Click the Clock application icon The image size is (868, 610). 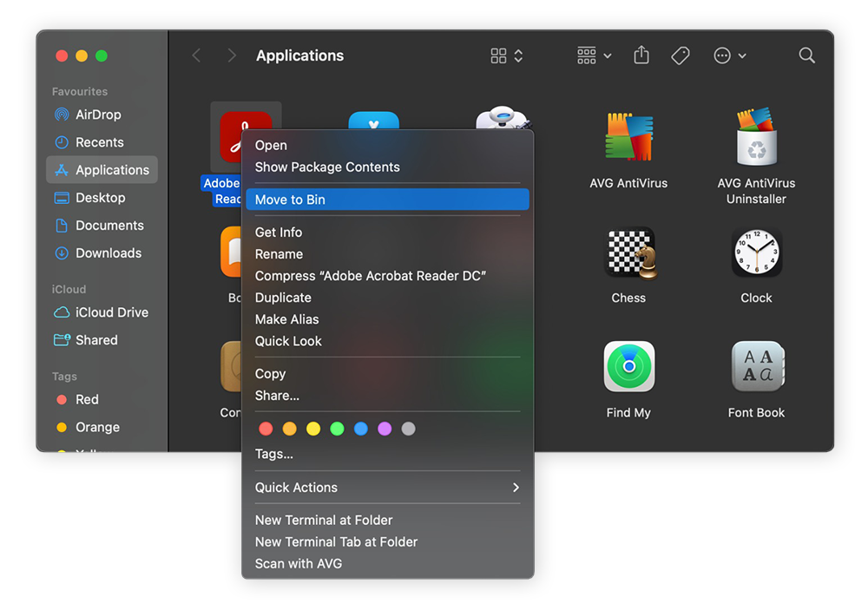pos(756,253)
